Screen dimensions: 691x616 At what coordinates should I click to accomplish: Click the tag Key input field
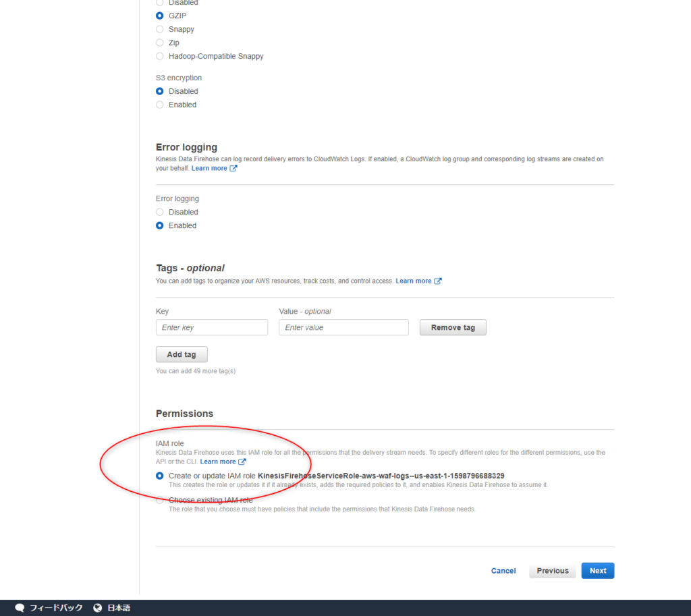[x=212, y=327]
